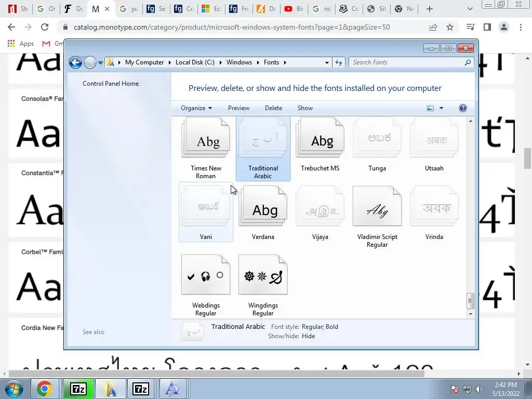Screen dimensions: 532x399
Task: Click the font list vertical scrollbar thumb
Action: click(x=470, y=301)
